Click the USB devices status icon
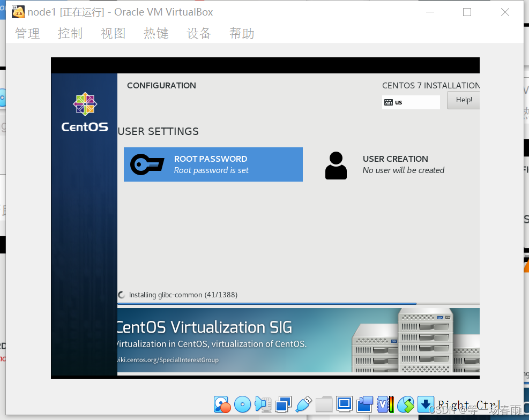This screenshot has height=420, width=529. click(x=304, y=404)
